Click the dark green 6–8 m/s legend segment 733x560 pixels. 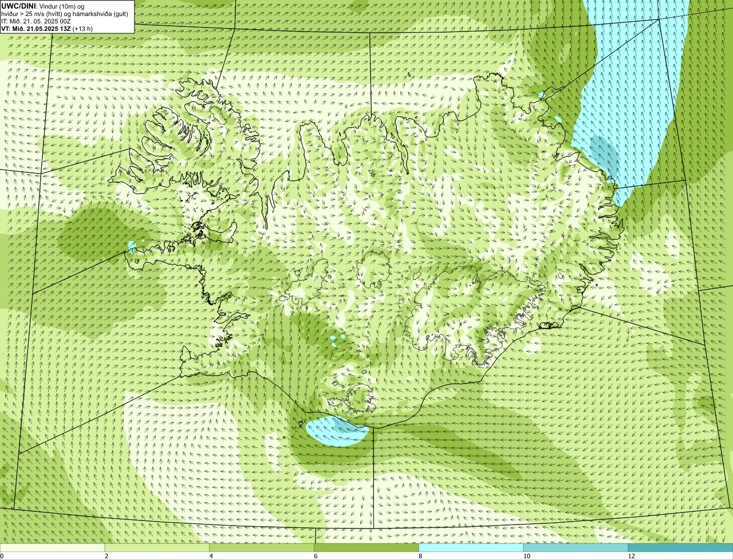coord(366,548)
